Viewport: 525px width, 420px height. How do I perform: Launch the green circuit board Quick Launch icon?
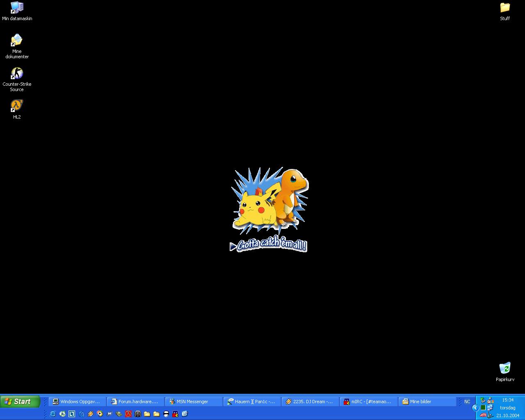(119, 414)
